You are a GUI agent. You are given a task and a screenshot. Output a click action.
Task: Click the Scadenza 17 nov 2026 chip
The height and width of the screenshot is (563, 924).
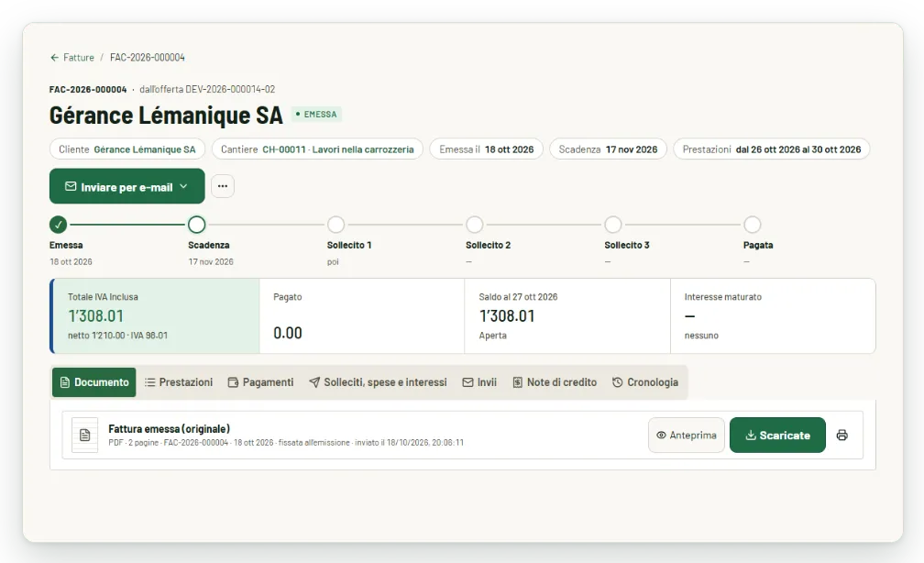click(608, 149)
